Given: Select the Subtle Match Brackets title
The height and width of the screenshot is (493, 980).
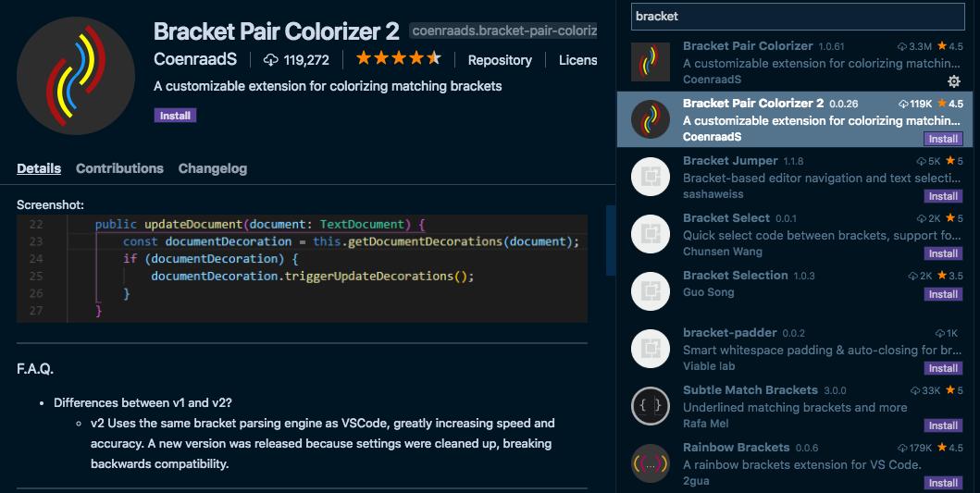Looking at the screenshot, I should [750, 390].
